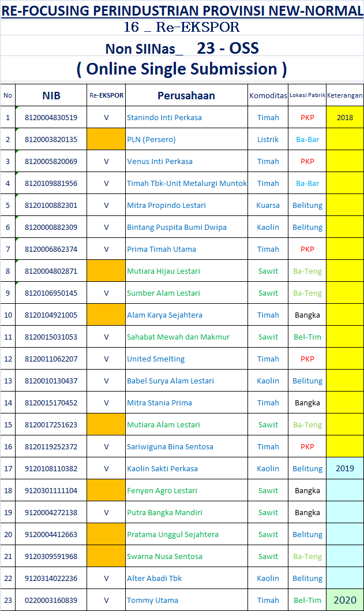Click the title RE-FOCUSING PERINDUSTRIAN PROVINSI NEW-NORMAL
Image resolution: width=364 pixels, height=611 pixels.
(182, 10)
